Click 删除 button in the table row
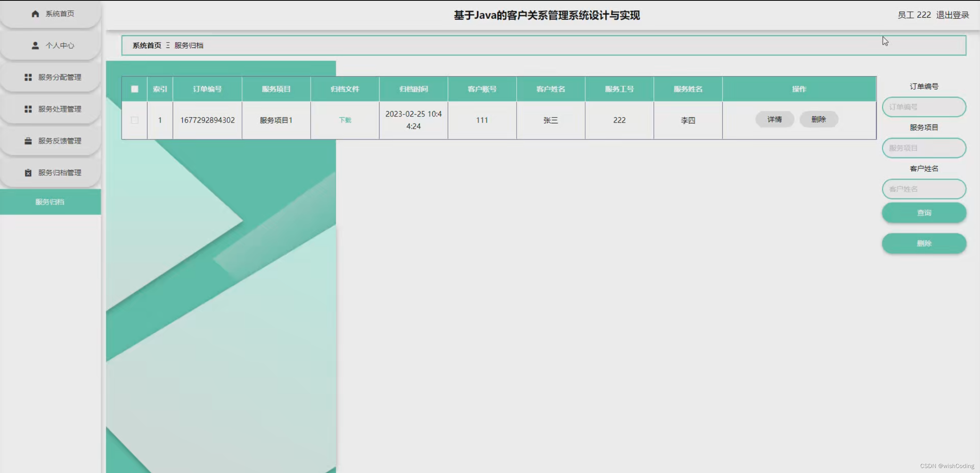980x473 pixels. 818,119
